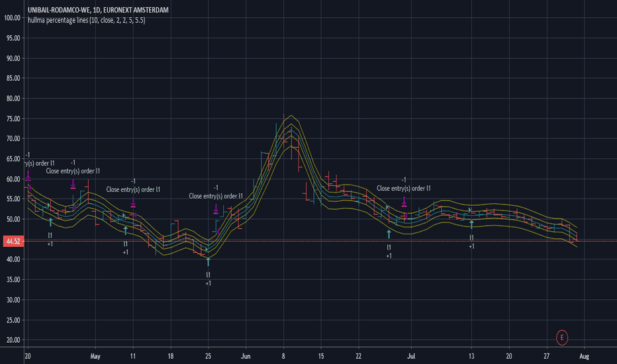The width and height of the screenshot is (617, 364).
Task: Click the green l1 entry arrow before July
Action: [x=389, y=234]
